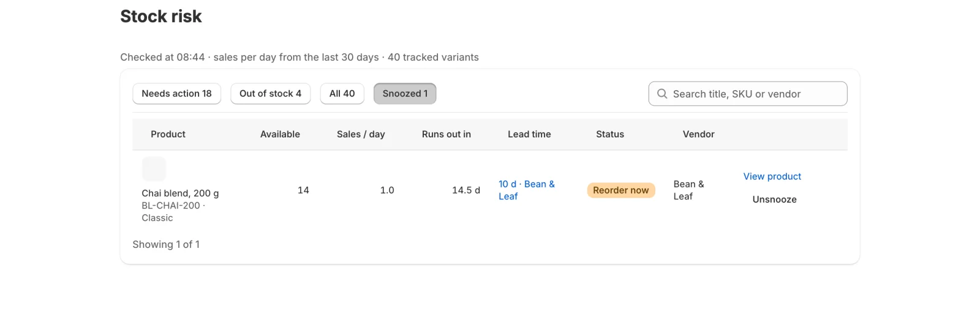Open the View product link
The width and height of the screenshot is (980, 330).
coord(772,177)
